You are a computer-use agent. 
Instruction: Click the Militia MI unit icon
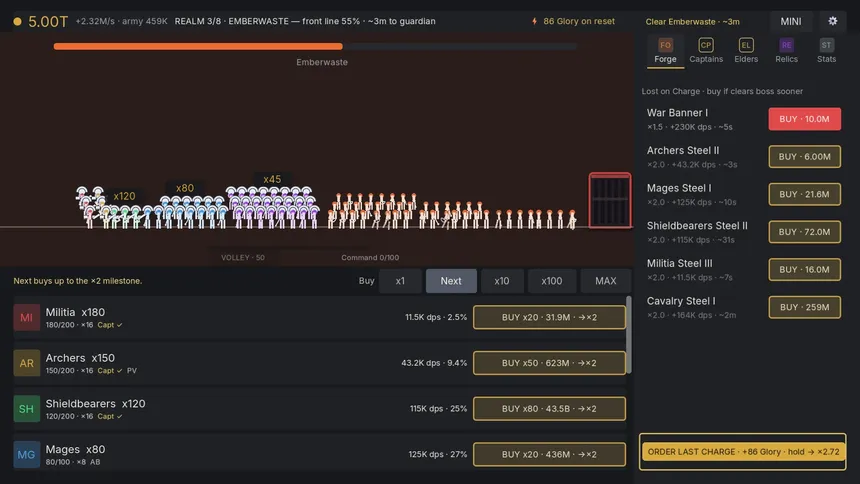[x=26, y=317]
